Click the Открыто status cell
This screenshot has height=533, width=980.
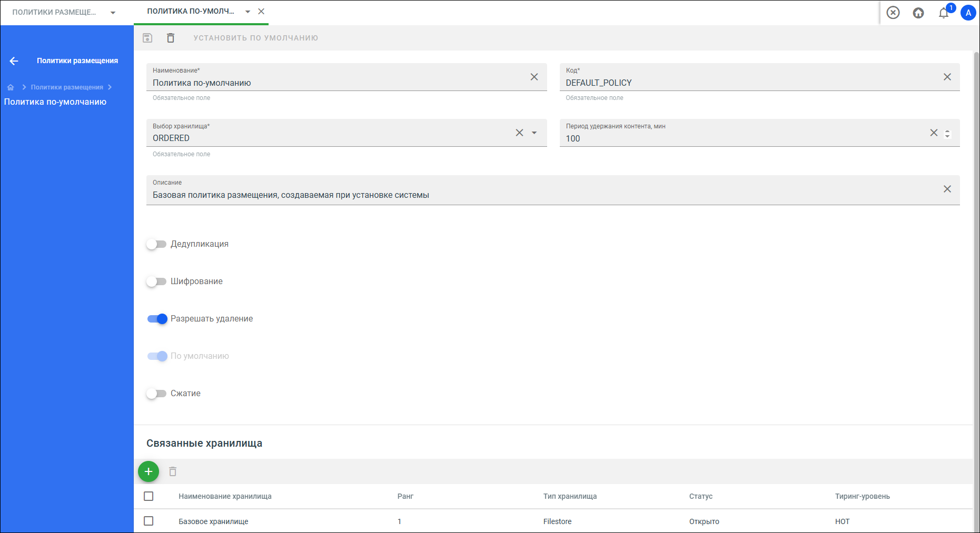pyautogui.click(x=704, y=521)
